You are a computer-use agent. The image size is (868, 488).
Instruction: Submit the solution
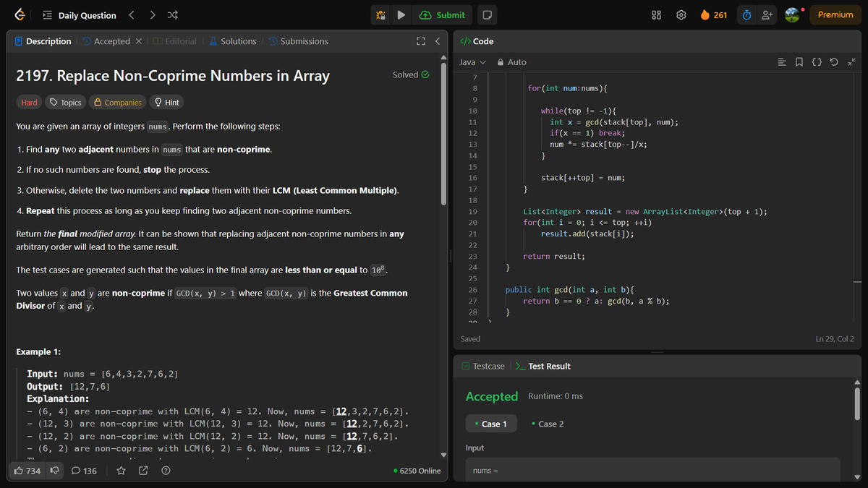(x=443, y=14)
